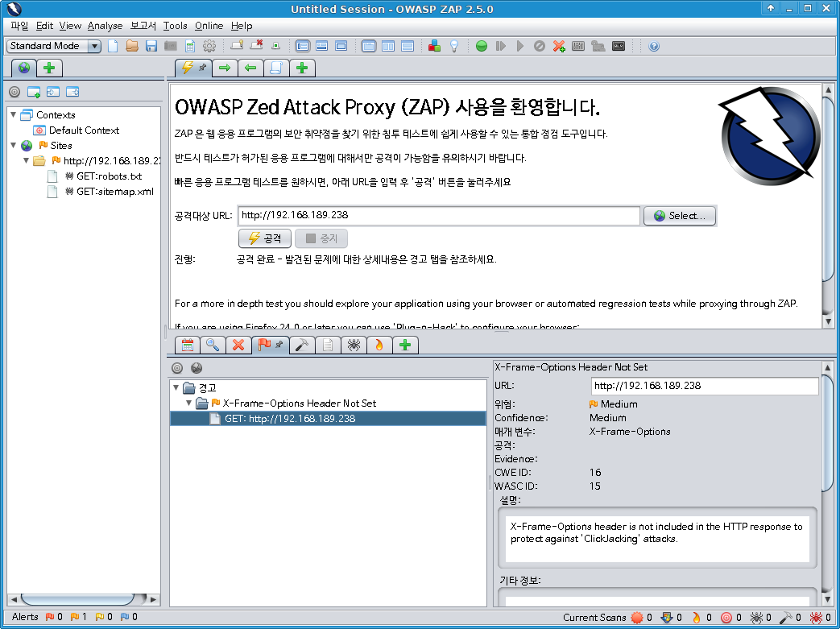Image resolution: width=840 pixels, height=629 pixels.
Task: Click the alert URL field in details
Action: 705,386
